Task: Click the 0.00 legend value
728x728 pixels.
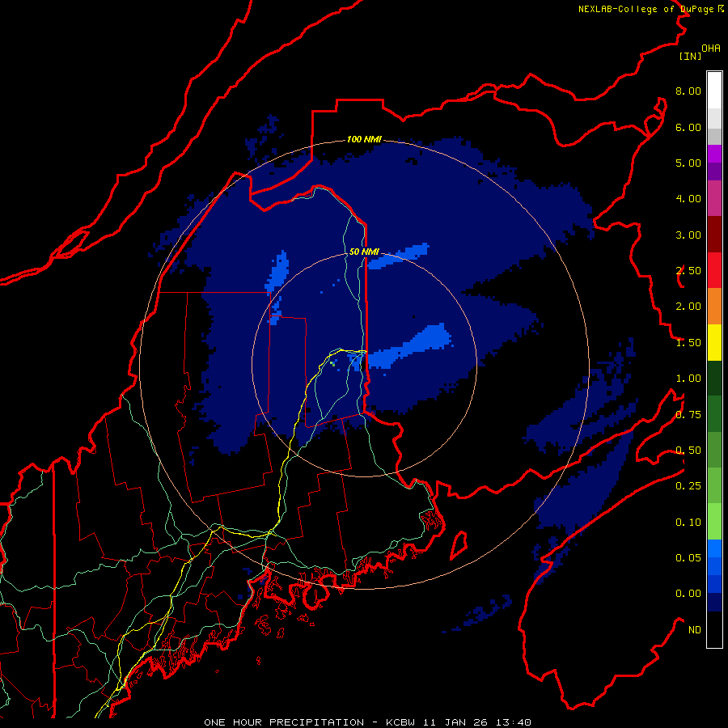Action: pyautogui.click(x=688, y=594)
